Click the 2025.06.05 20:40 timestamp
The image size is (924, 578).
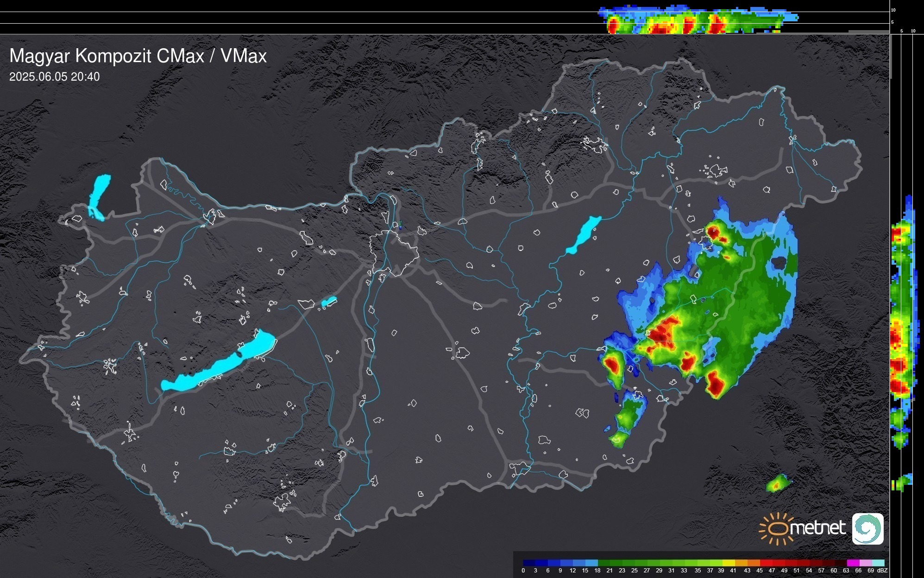point(54,77)
